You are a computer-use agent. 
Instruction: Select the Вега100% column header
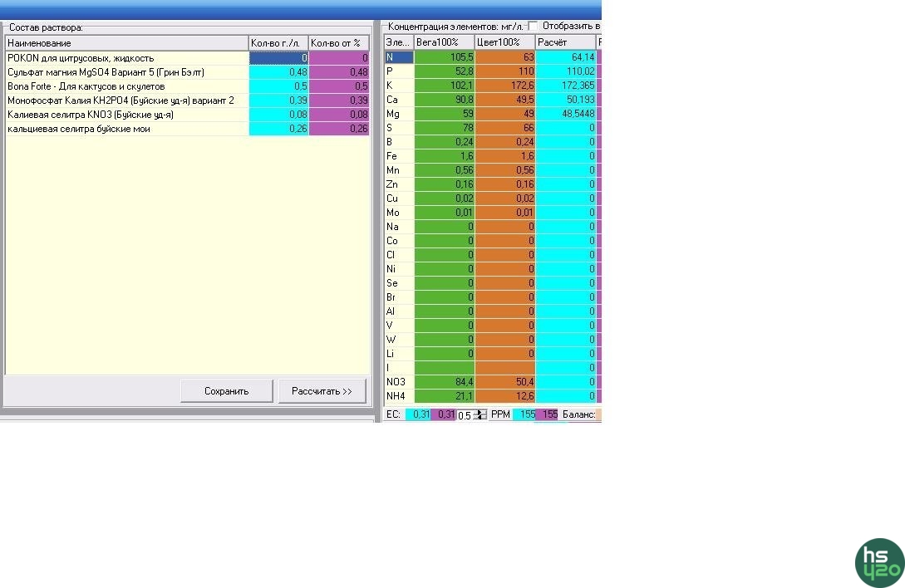click(444, 42)
